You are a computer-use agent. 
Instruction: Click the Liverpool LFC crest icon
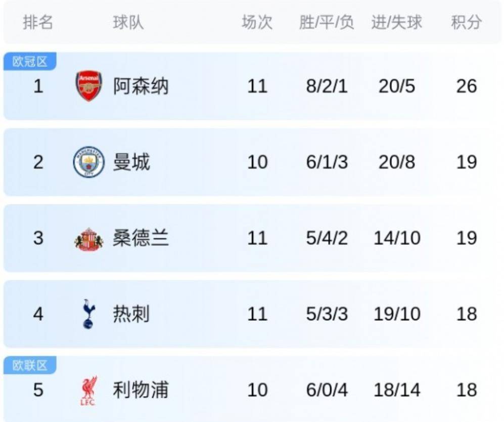pos(89,390)
